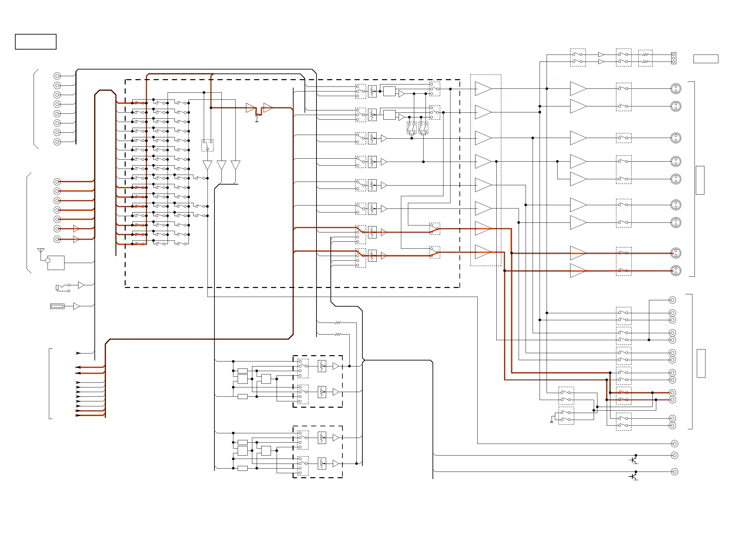754x560 pixels.
Task: Click the upper resistor symbol near the center bottom
Action: 337,323
